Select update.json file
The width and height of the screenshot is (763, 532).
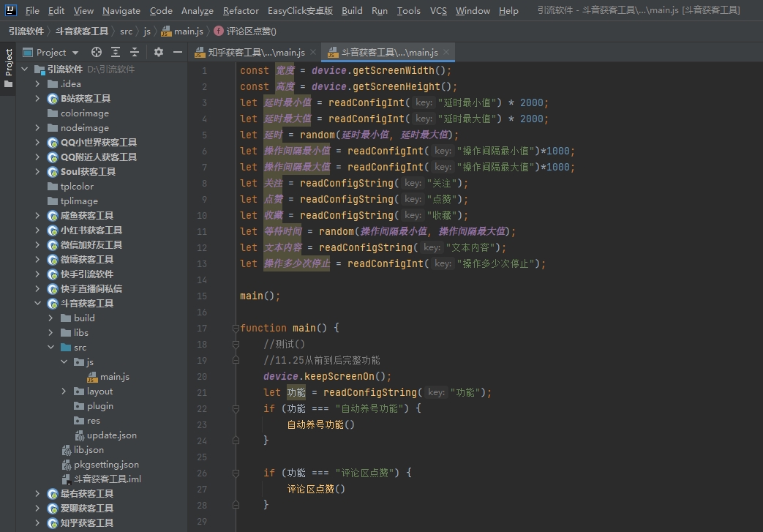(105, 435)
